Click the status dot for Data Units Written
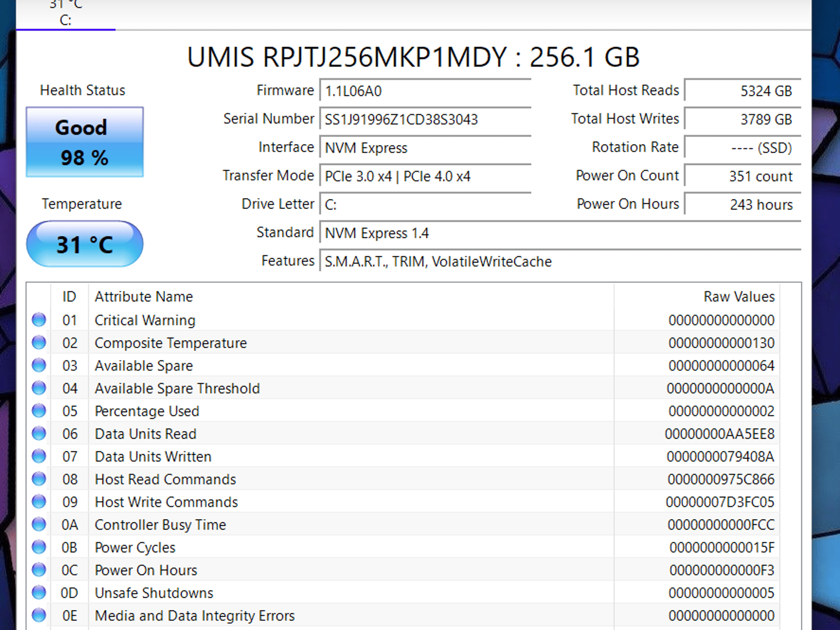Screen dimensions: 840x630 pyautogui.click(x=39, y=456)
